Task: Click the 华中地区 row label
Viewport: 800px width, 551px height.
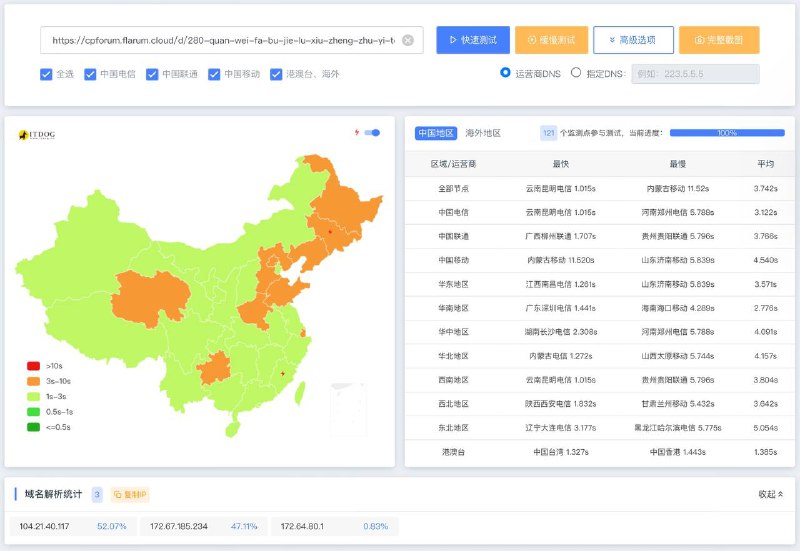Action: coord(453,332)
